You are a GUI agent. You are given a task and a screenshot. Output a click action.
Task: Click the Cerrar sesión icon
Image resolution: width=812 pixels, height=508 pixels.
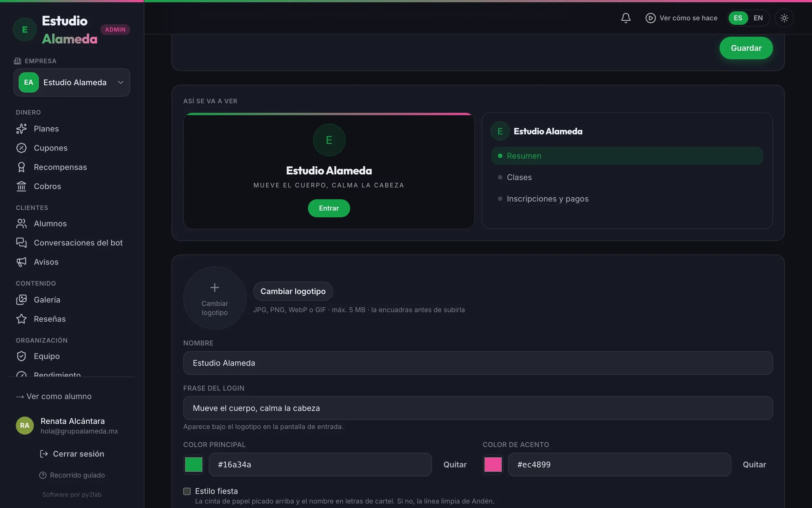[44, 454]
